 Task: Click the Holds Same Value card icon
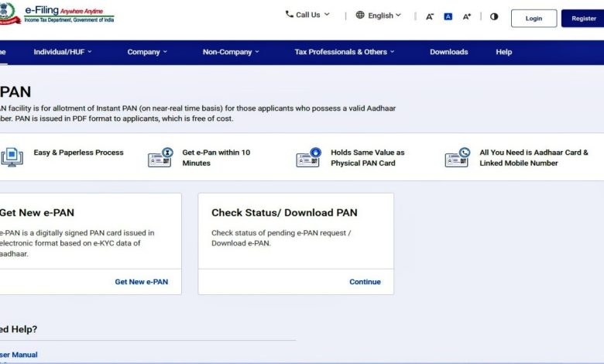pos(308,158)
